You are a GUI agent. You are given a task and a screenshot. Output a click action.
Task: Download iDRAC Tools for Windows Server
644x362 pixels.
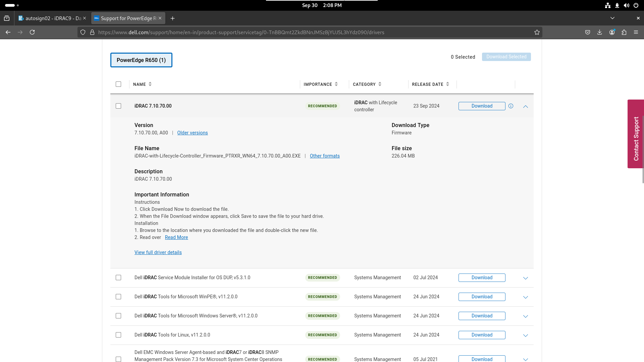(x=482, y=316)
